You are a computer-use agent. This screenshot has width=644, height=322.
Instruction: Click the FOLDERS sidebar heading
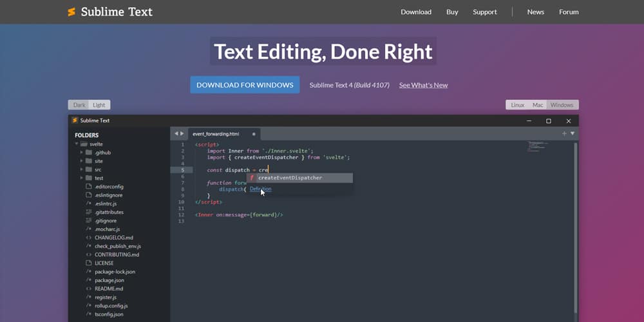point(87,135)
